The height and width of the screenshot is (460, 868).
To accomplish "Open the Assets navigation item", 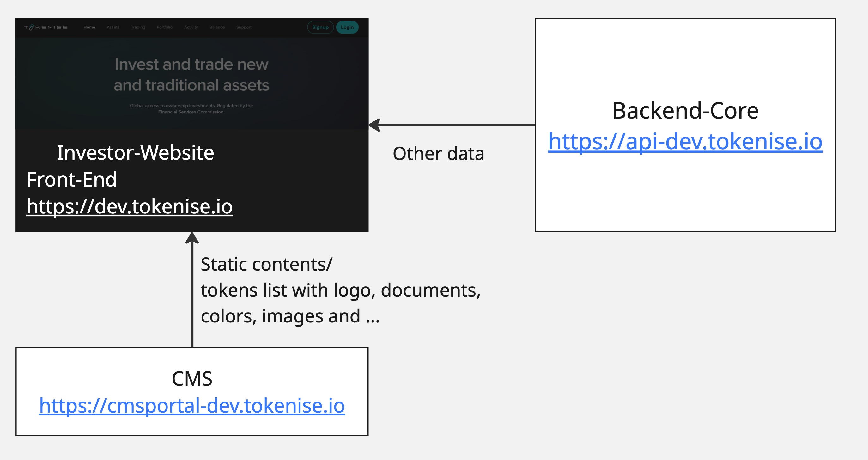I will pyautogui.click(x=112, y=27).
